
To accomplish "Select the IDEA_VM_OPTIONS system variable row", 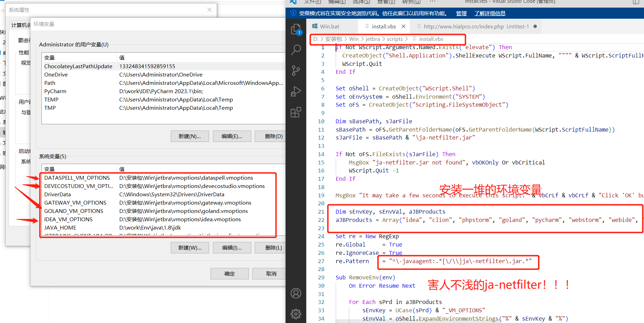I will coord(68,219).
